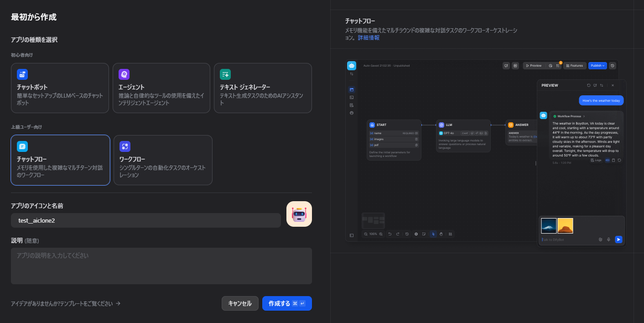Viewport: 644px width, 323px height.
Task: Choose the チャットボット app type card
Action: [60, 88]
